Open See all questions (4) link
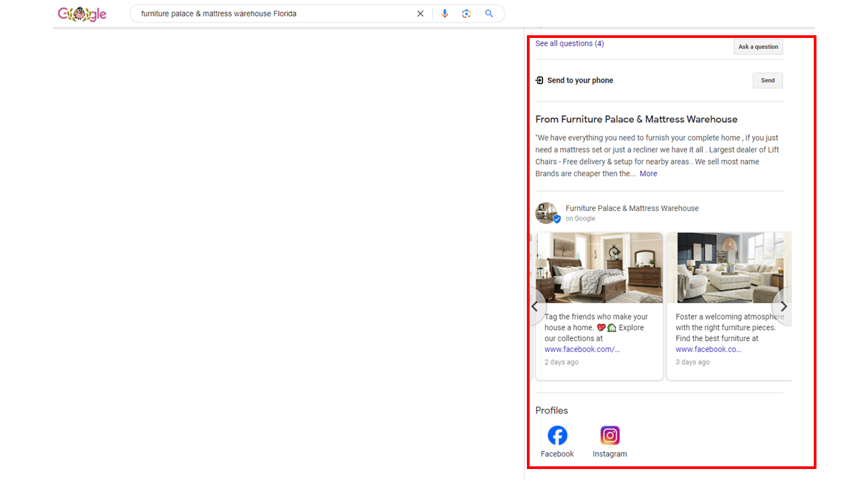 coord(570,43)
